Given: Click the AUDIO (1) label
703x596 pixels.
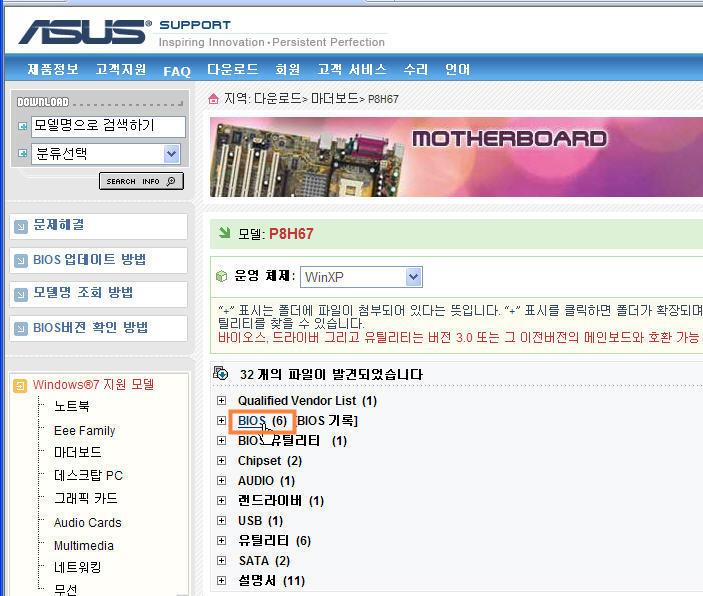Looking at the screenshot, I should coord(266,481).
